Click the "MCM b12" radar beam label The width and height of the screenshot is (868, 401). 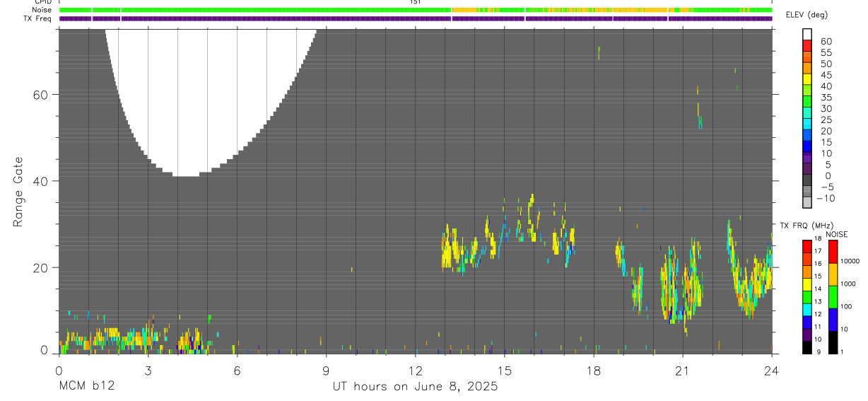pos(86,387)
